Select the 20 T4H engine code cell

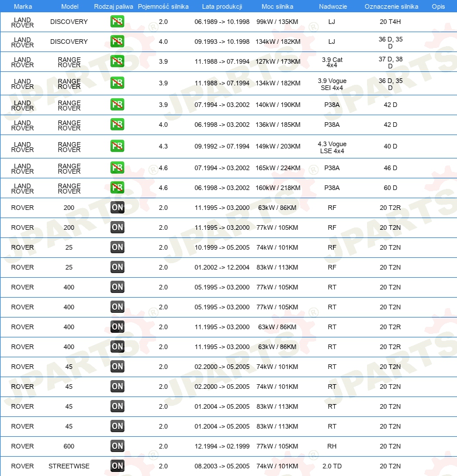[390, 22]
